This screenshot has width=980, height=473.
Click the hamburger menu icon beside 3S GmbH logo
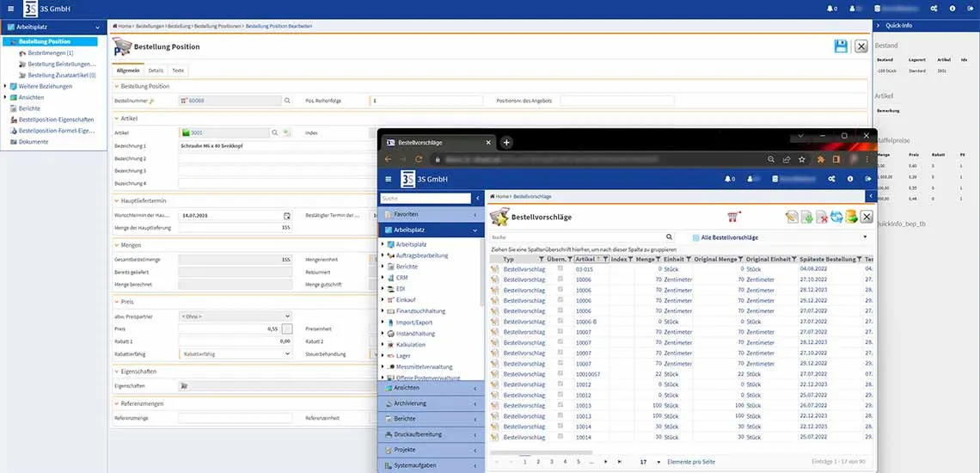(8, 9)
